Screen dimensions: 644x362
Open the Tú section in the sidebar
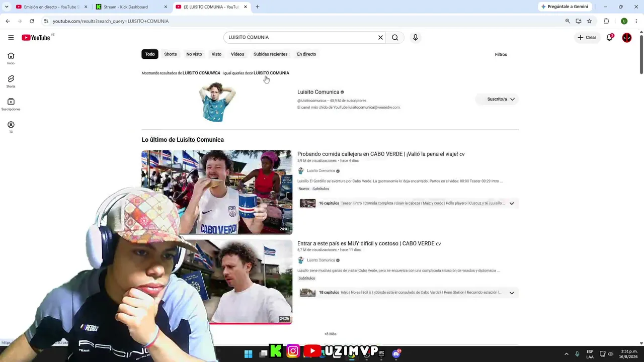point(11,127)
